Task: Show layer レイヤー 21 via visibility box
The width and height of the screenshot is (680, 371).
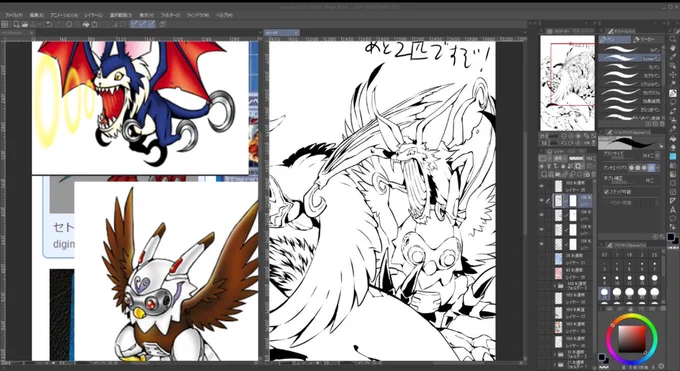Action: [x=541, y=259]
